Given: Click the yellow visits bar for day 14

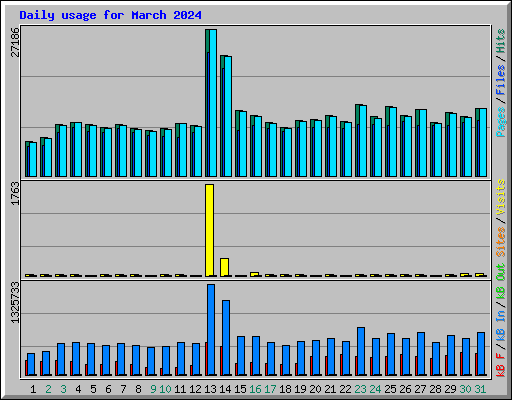Looking at the screenshot, I should [224, 267].
